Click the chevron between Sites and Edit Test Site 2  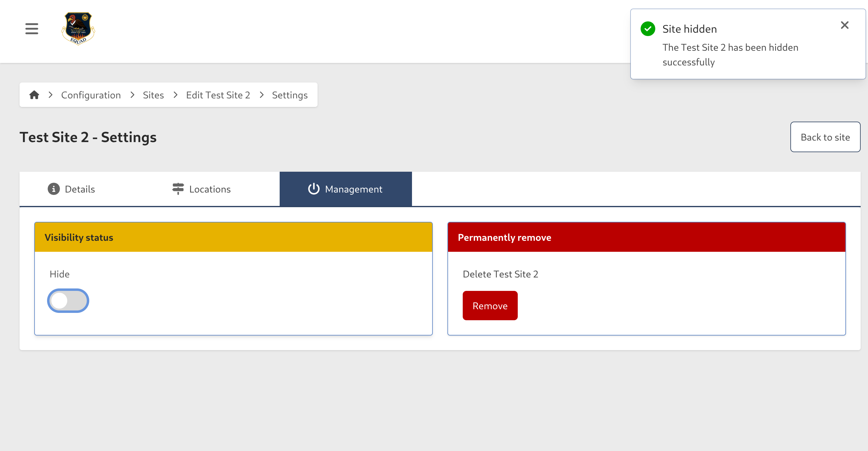(175, 95)
